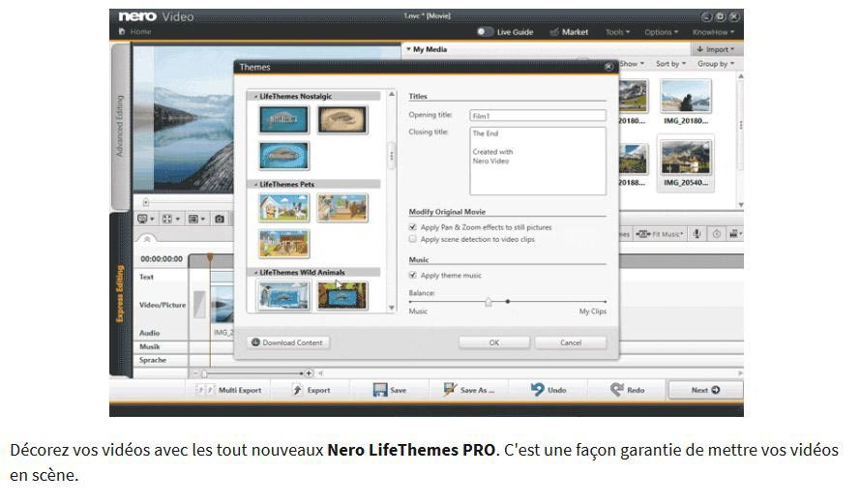
Task: Cancel the Themes dialog
Action: tap(571, 342)
